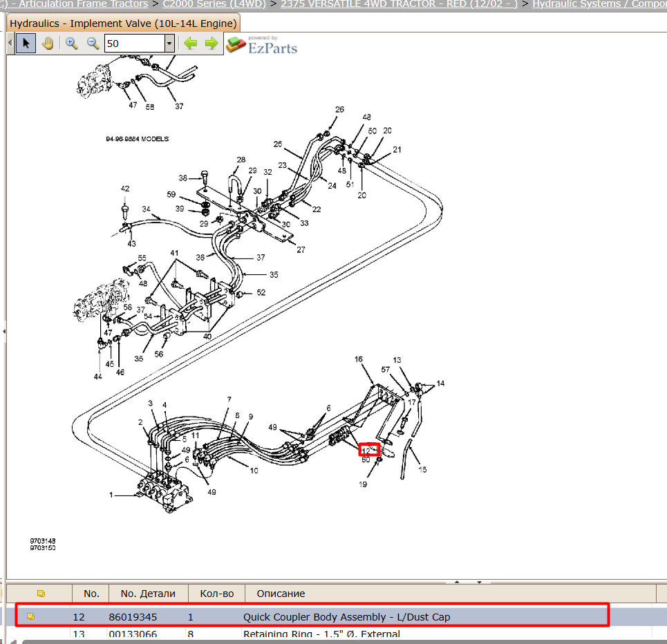The image size is (667, 644).
Task: Click the left sidebar splitter arrow
Action: click(4, 331)
